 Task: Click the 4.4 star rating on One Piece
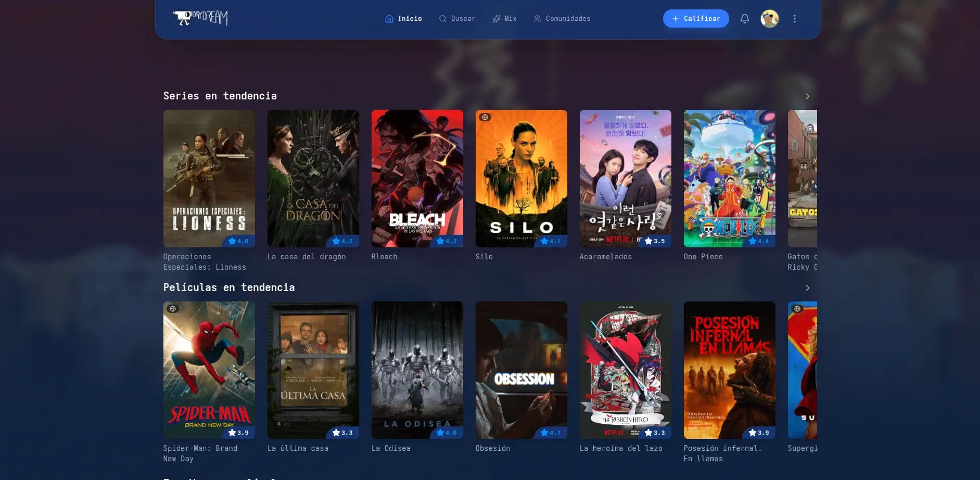point(759,241)
